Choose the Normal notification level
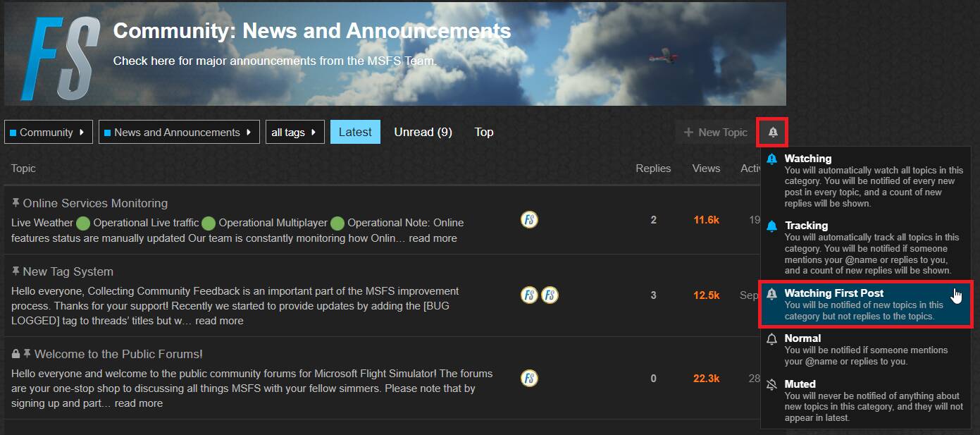The height and width of the screenshot is (435, 980). (x=866, y=350)
